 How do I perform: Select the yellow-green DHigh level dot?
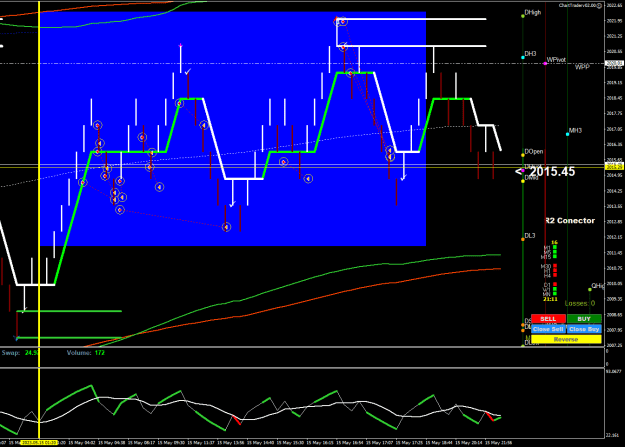(523, 16)
